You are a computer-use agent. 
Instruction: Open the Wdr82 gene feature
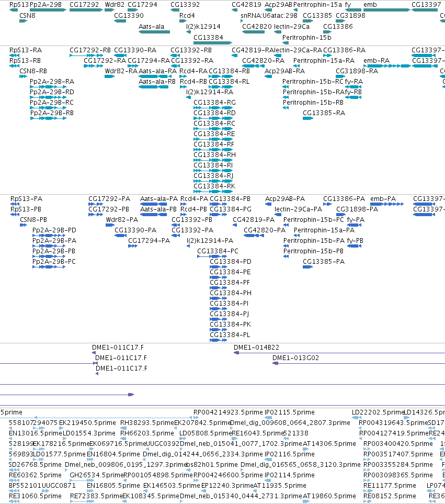[x=109, y=10]
